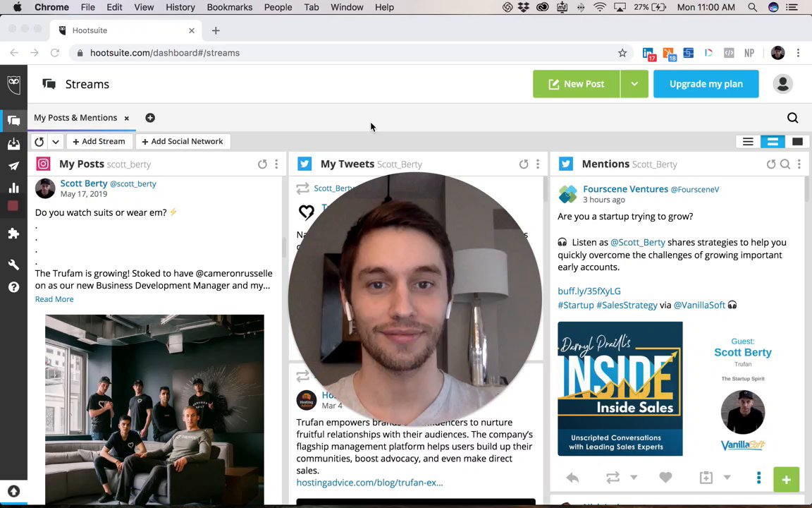812x508 pixels.
Task: Close the My Posts & Mentions tab
Action: point(126,119)
